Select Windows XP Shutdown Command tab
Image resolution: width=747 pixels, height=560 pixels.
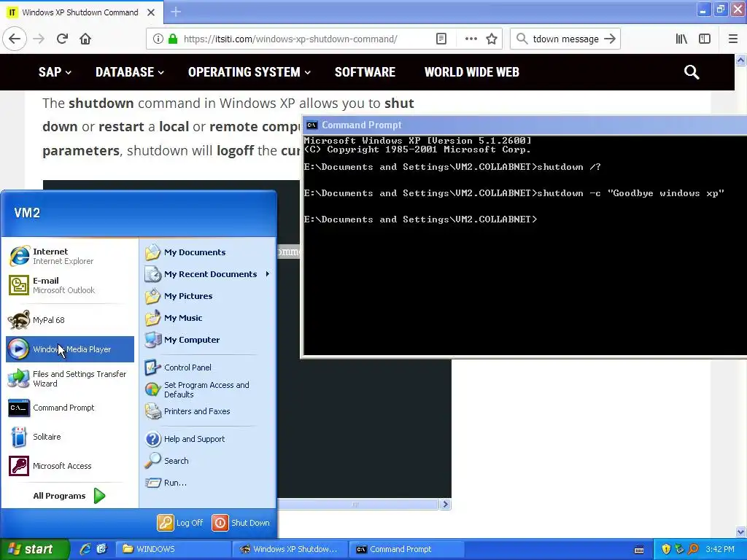(81, 12)
